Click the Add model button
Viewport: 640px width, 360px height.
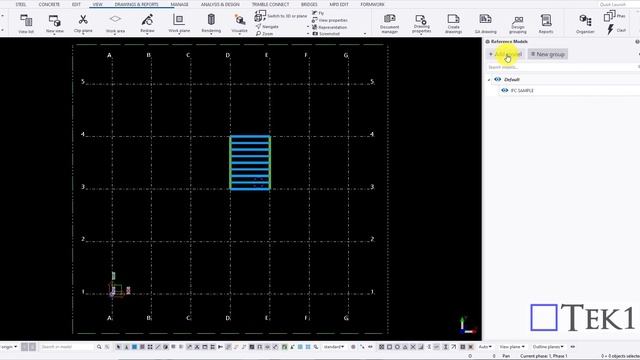click(x=505, y=54)
